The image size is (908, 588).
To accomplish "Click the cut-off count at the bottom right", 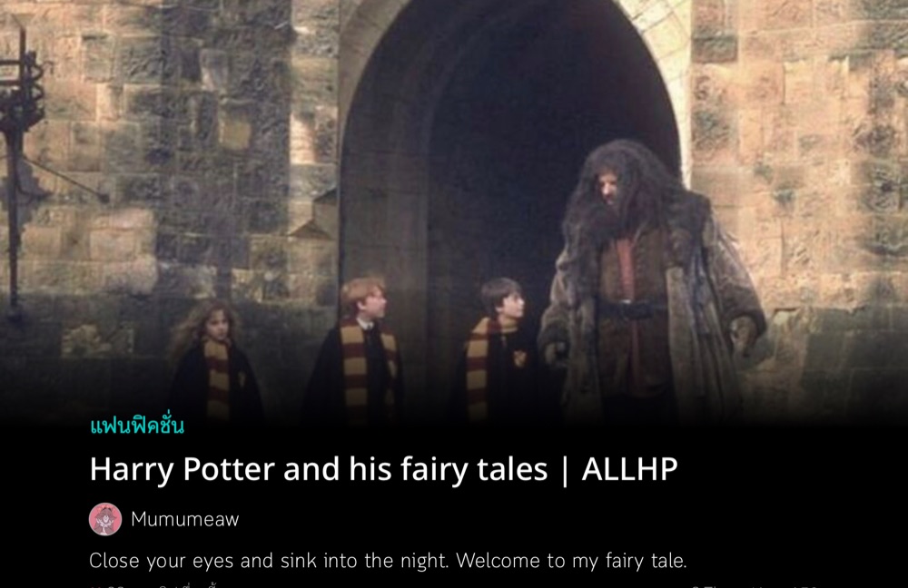I will (755, 585).
